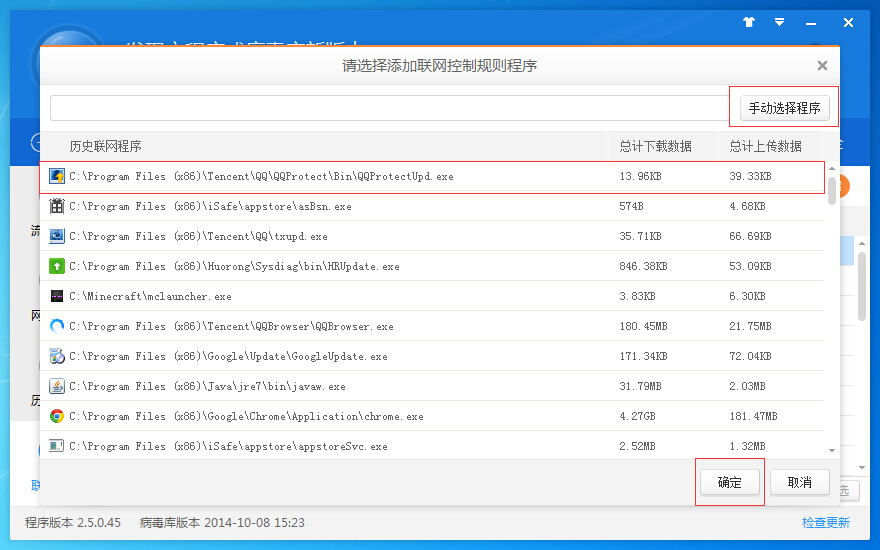The height and width of the screenshot is (550, 880).
Task: Click the 历史联网程序 column header
Action: coord(105,146)
